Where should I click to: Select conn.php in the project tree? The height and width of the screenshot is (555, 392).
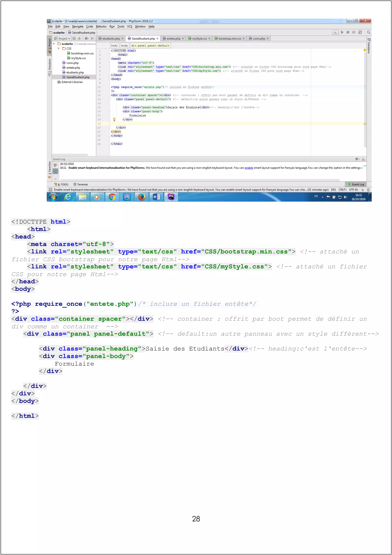coord(70,63)
